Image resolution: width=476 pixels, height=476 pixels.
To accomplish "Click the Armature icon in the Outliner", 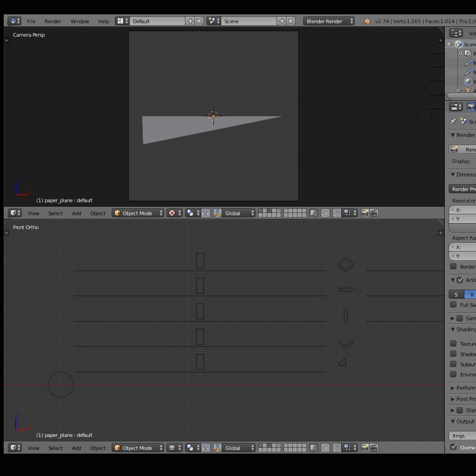I will [468, 90].
